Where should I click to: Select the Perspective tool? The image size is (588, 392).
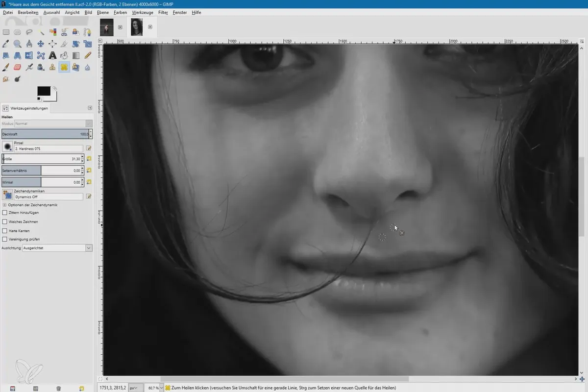pyautogui.click(x=18, y=55)
